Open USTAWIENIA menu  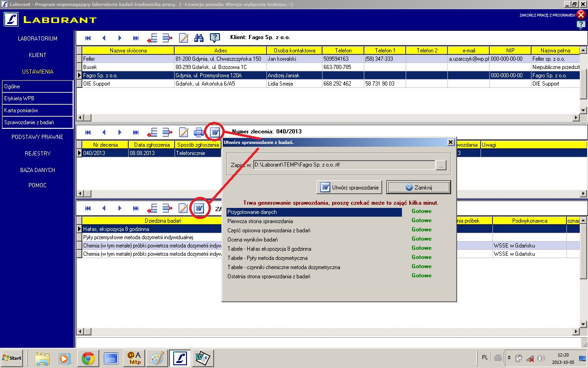point(38,72)
